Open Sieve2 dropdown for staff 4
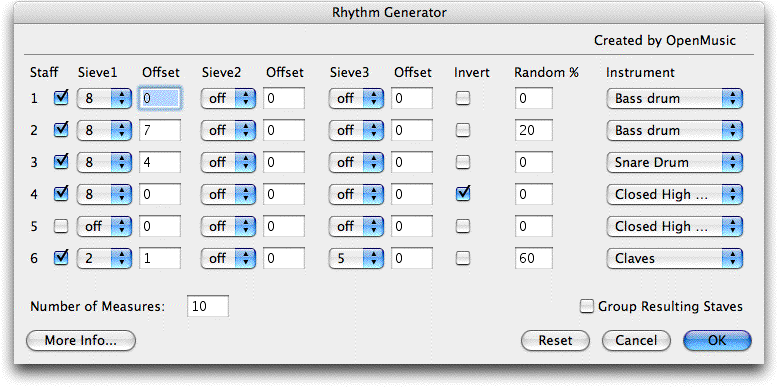 pos(228,194)
